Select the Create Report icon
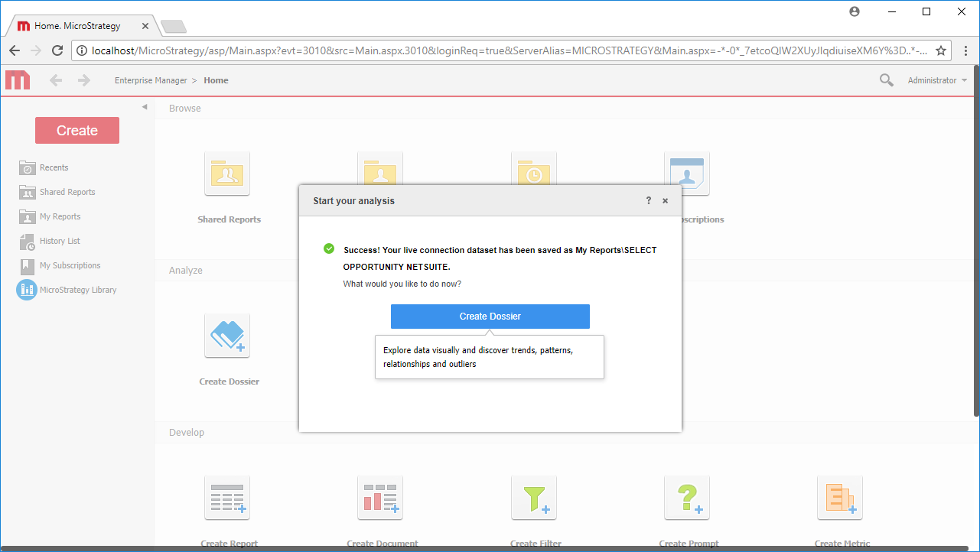This screenshot has width=980, height=552. (227, 497)
